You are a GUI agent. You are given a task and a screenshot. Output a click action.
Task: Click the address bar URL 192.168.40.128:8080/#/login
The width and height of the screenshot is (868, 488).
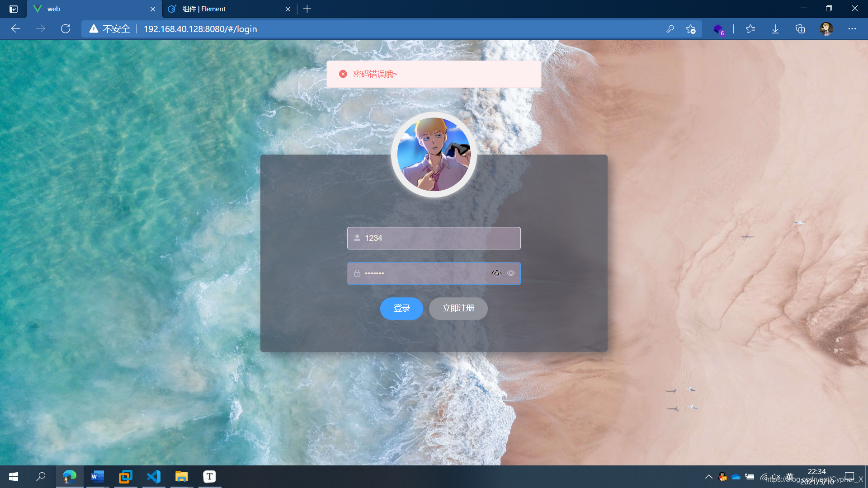[200, 29]
